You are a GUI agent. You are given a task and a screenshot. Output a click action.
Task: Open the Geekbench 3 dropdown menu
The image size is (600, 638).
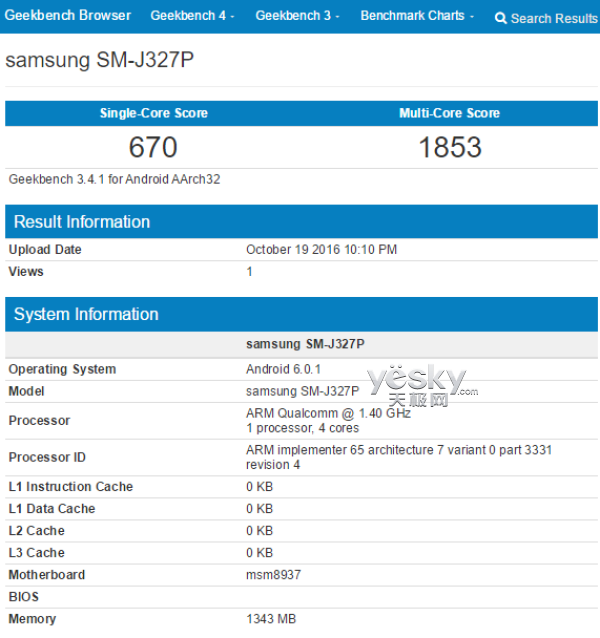297,15
